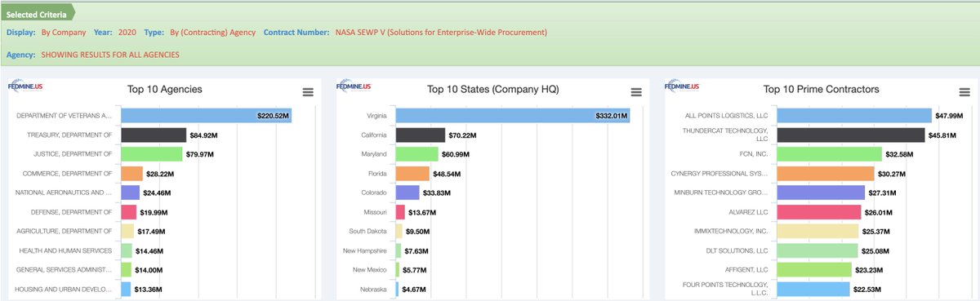
Task: Click the Thundercat Technology $45.81M bar
Action: click(x=851, y=135)
